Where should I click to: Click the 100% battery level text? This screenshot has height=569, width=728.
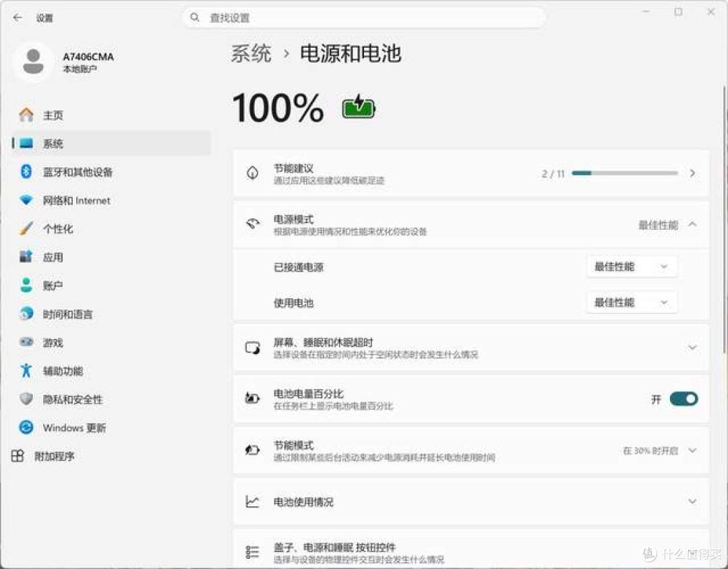coord(278,107)
